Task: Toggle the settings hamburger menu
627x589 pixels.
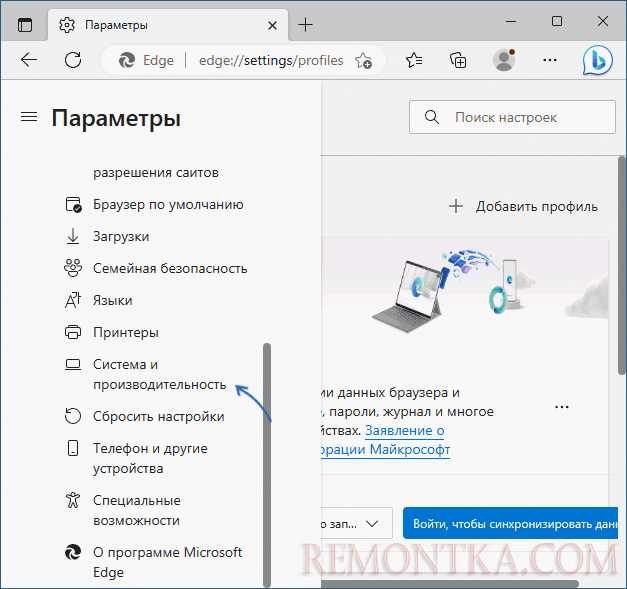Action: (x=29, y=117)
